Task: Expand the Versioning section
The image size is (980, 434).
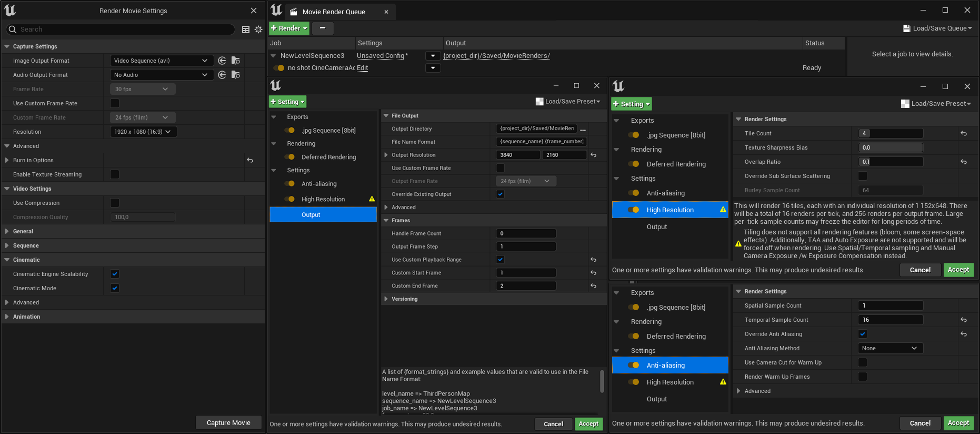Action: pos(386,299)
